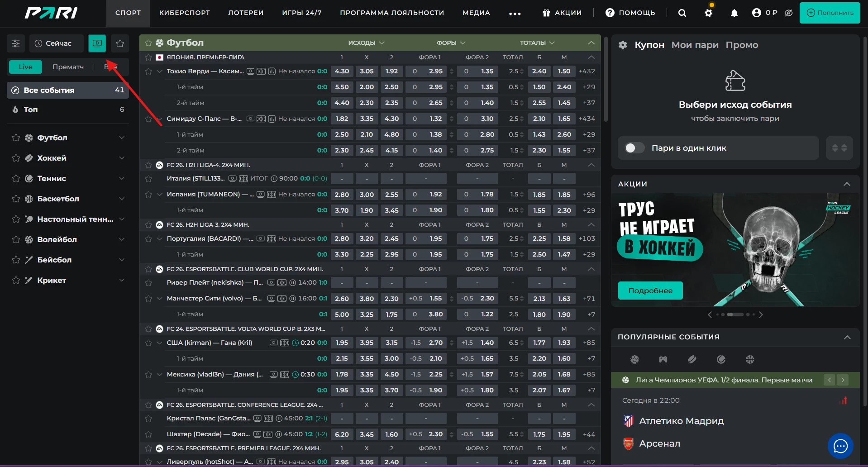Favorite Волейбол in the sidebar

(16, 239)
